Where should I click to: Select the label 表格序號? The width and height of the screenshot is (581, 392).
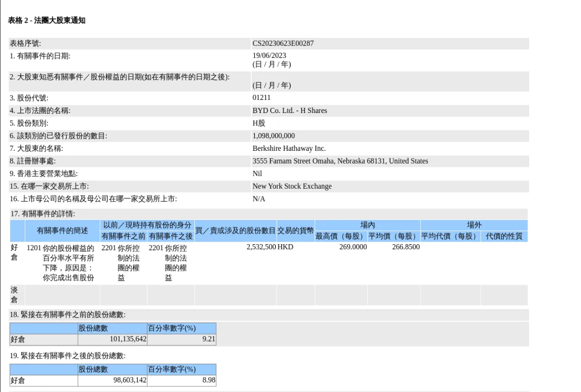(25, 43)
